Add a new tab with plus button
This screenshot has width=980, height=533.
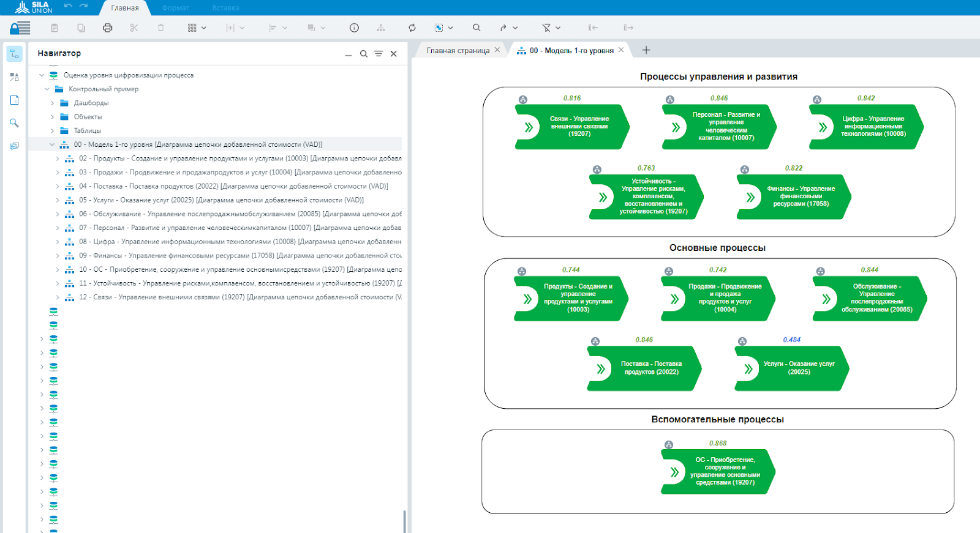[646, 50]
